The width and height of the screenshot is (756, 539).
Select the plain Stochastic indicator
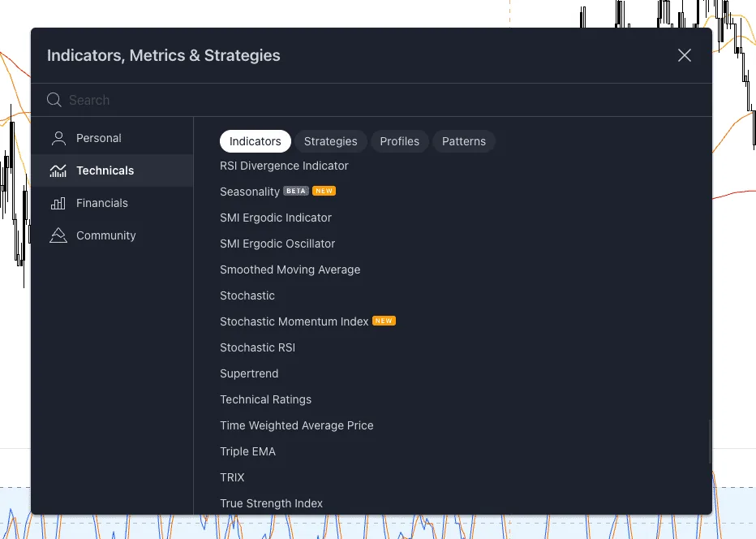click(x=247, y=295)
